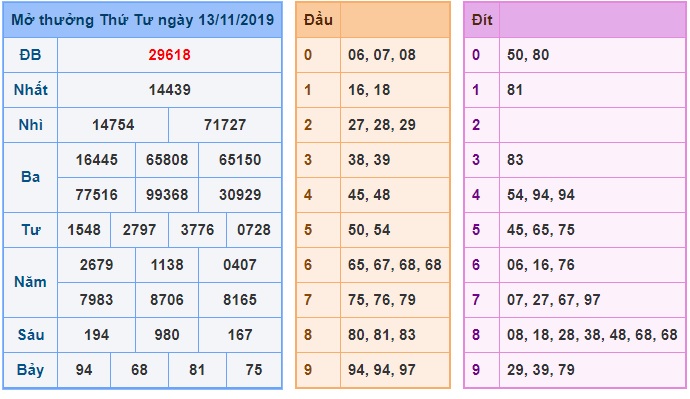Pick Ba prize number 77516
The height and width of the screenshot is (399, 690).
coord(96,195)
